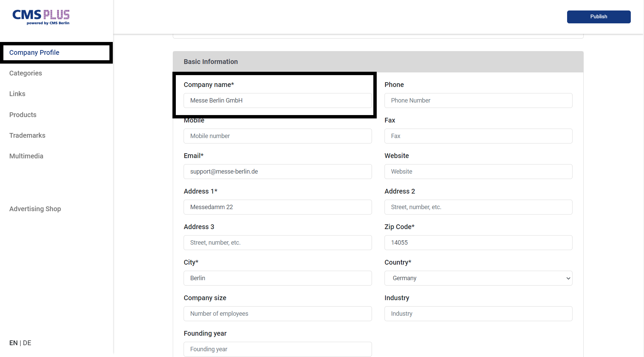
Task: Open the Products section
Action: pos(23,115)
